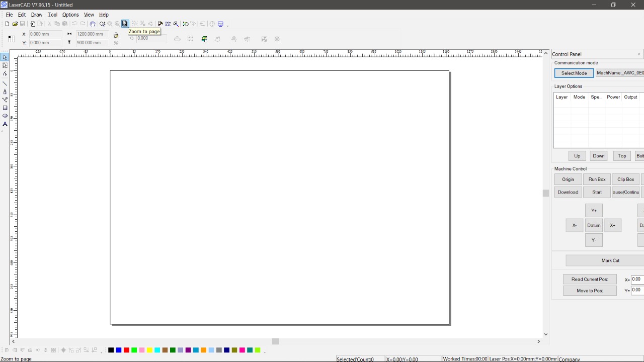Click the aspect ratio lock icon
644x362 pixels.
pos(116,35)
